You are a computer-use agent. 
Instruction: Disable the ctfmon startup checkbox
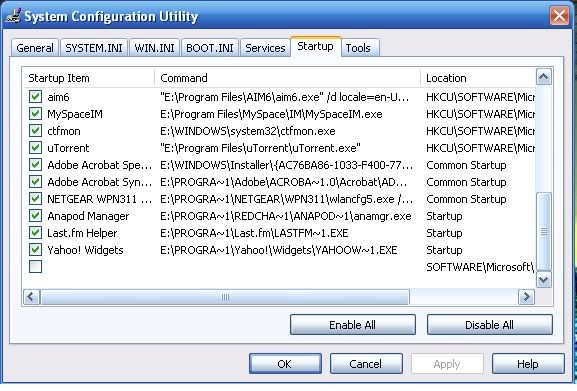(35, 131)
